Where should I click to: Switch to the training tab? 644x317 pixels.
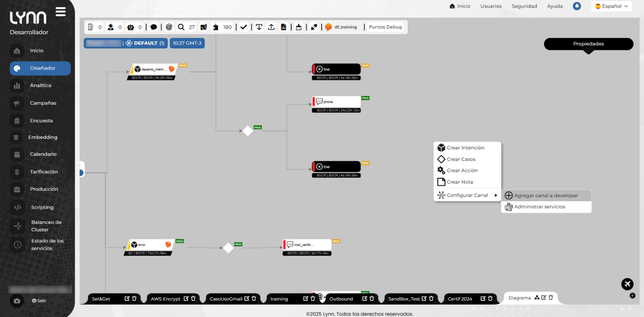coord(279,299)
